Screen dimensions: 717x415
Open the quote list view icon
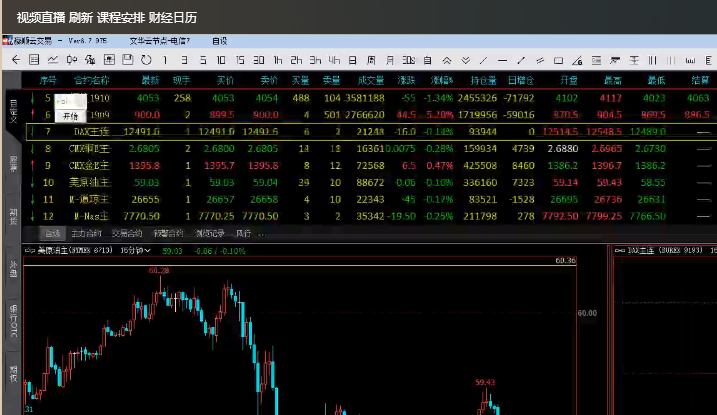point(34,60)
